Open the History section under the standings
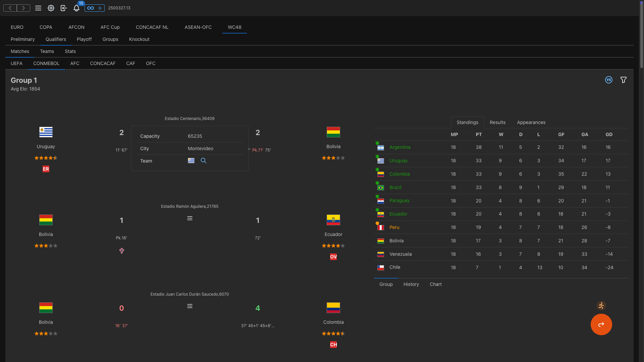Image resolution: width=644 pixels, height=362 pixels. click(x=411, y=284)
